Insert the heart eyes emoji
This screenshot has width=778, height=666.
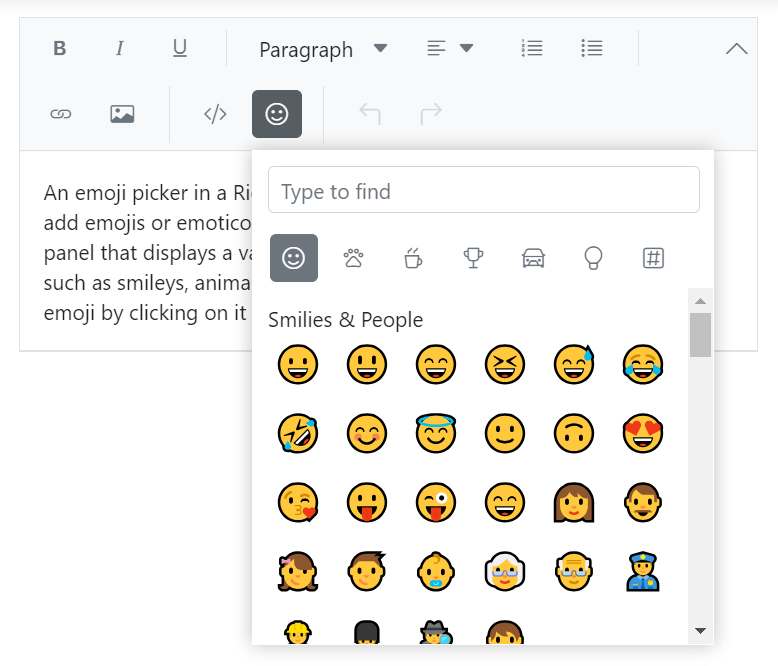643,433
